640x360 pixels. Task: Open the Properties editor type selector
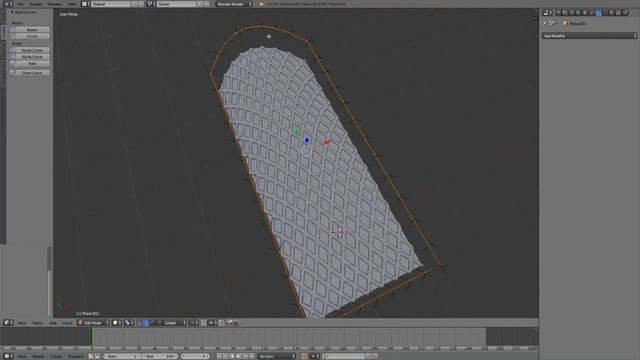[x=547, y=13]
